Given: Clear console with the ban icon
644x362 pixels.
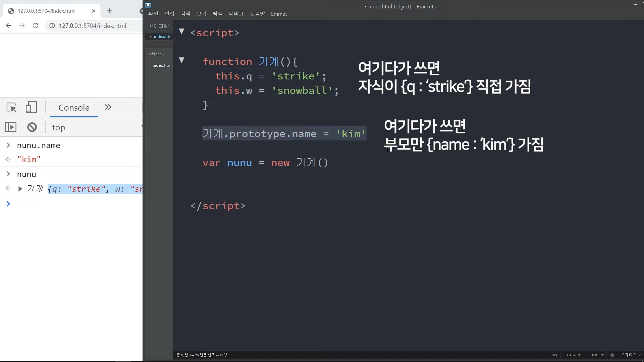Looking at the screenshot, I should tap(32, 127).
